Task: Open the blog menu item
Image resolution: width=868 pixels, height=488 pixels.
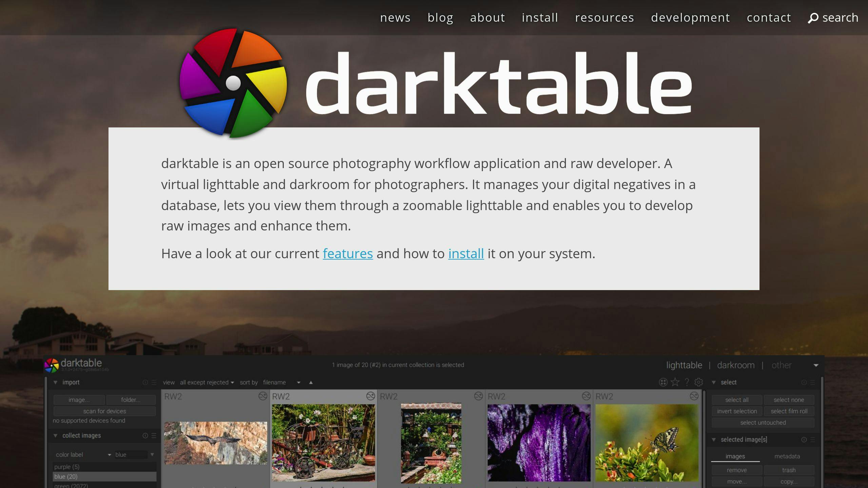Action: (x=440, y=18)
